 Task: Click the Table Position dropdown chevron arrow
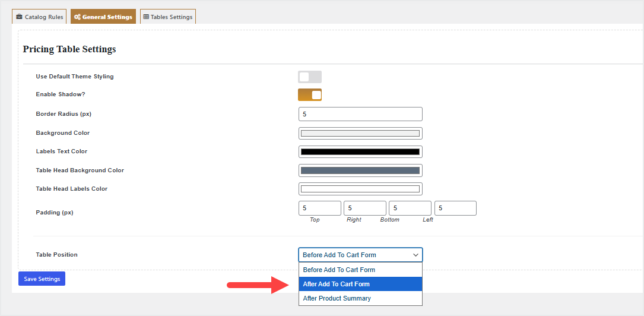415,255
